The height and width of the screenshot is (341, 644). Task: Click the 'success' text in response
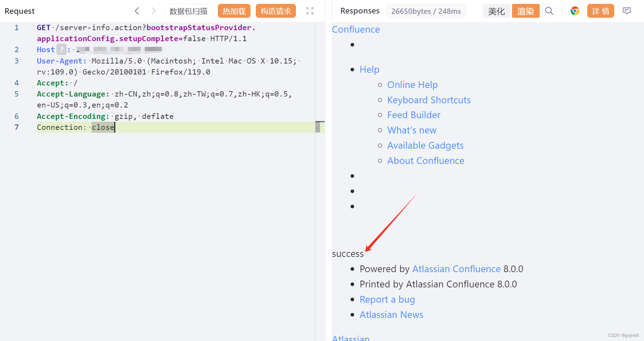[348, 254]
